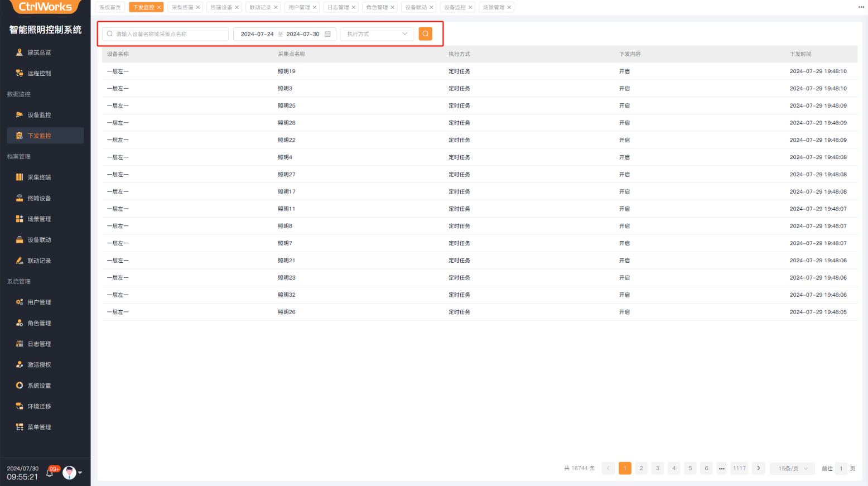This screenshot has height=486, width=868.
Task: Expand the 执行方式 dropdown filter
Action: coord(377,34)
